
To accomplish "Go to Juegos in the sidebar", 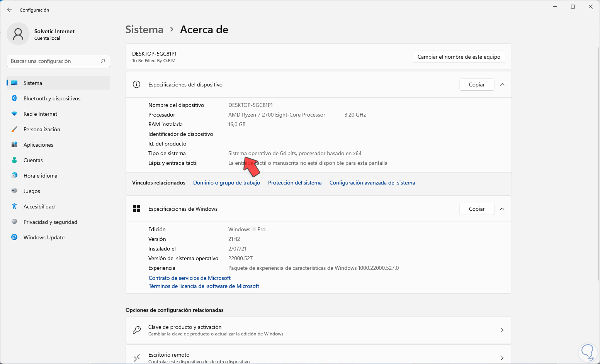I will coord(32,191).
